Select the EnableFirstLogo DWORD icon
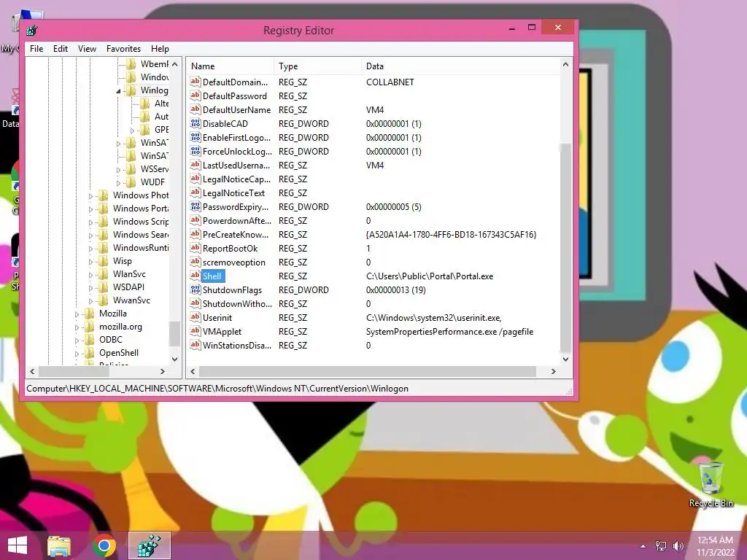This screenshot has width=747, height=560. pos(196,137)
